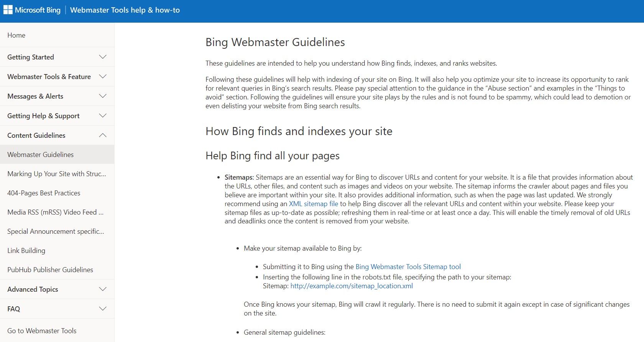Select Webmaster Guidelines in the sidebar
Viewport: 644px width, 342px height.
40,154
